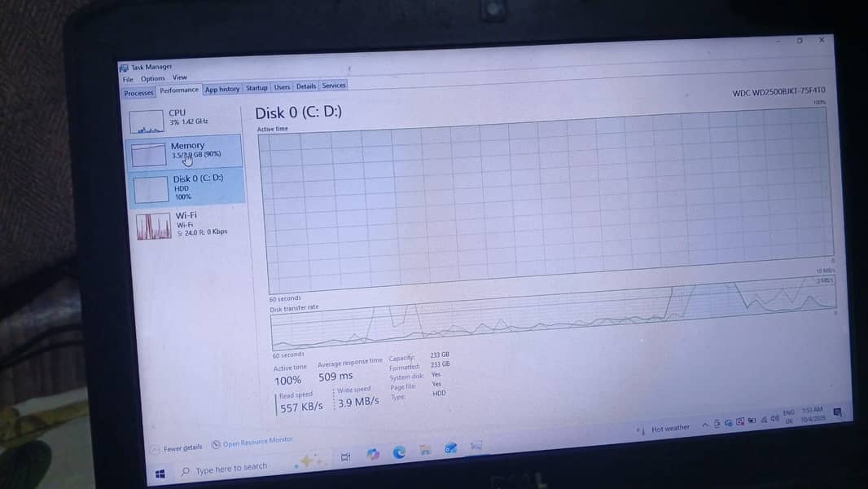Open the Hot weather widget
The width and height of the screenshot is (868, 489).
pos(664,430)
